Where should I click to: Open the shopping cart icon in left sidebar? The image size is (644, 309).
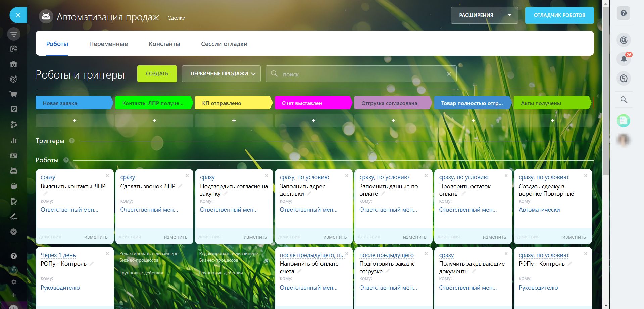14,94
